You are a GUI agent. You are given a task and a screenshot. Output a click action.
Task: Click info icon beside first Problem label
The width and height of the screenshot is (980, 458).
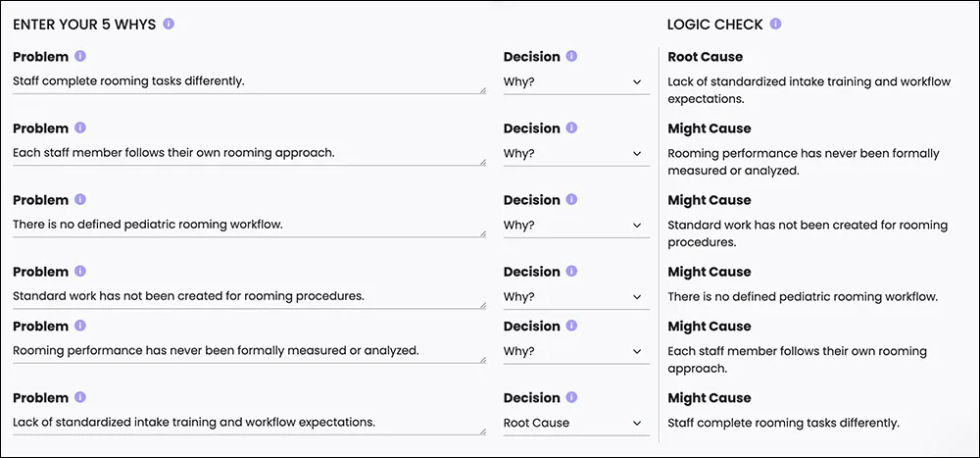click(80, 56)
